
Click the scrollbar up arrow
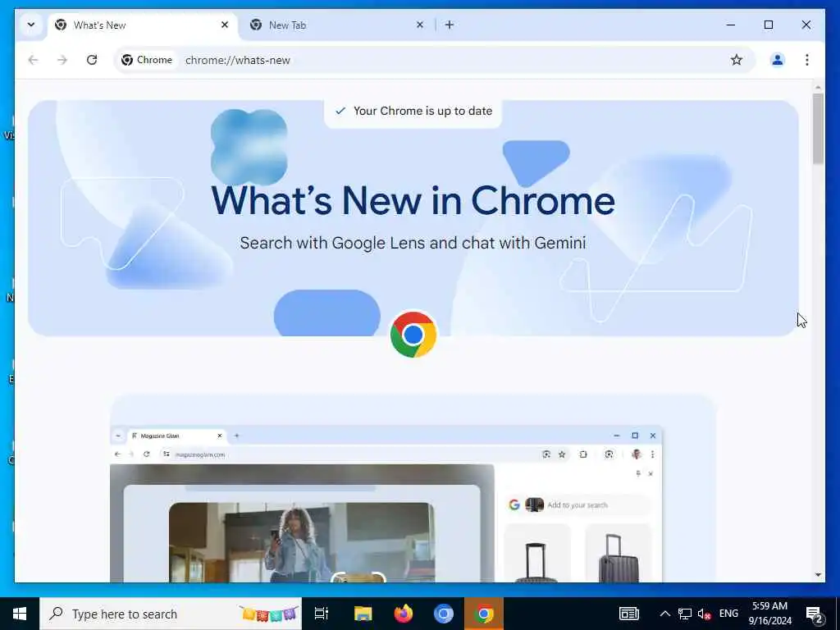click(x=818, y=87)
